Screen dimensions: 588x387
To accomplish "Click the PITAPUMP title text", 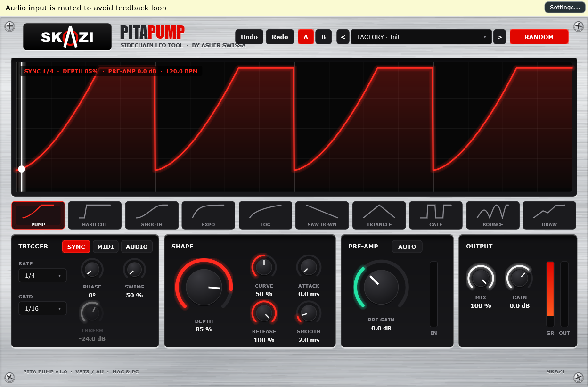I will pyautogui.click(x=152, y=32).
